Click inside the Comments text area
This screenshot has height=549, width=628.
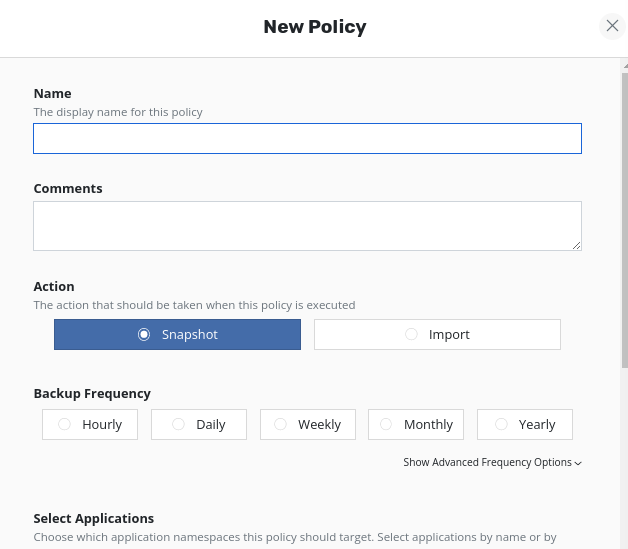307,226
